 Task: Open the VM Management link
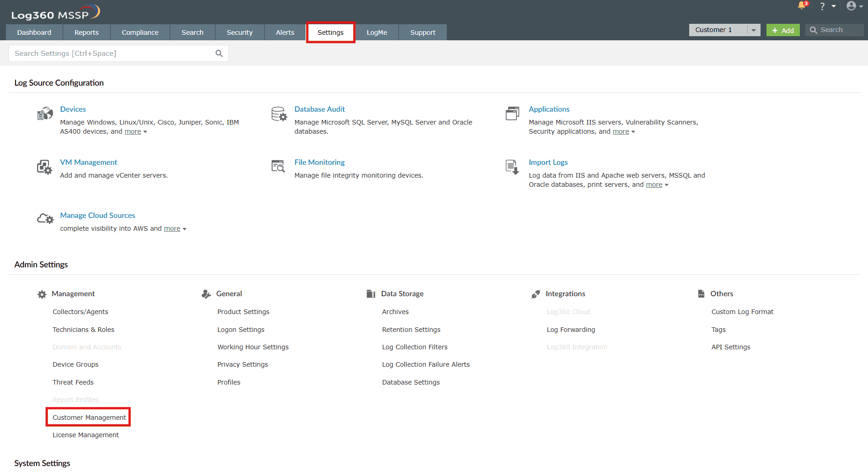pyautogui.click(x=89, y=162)
